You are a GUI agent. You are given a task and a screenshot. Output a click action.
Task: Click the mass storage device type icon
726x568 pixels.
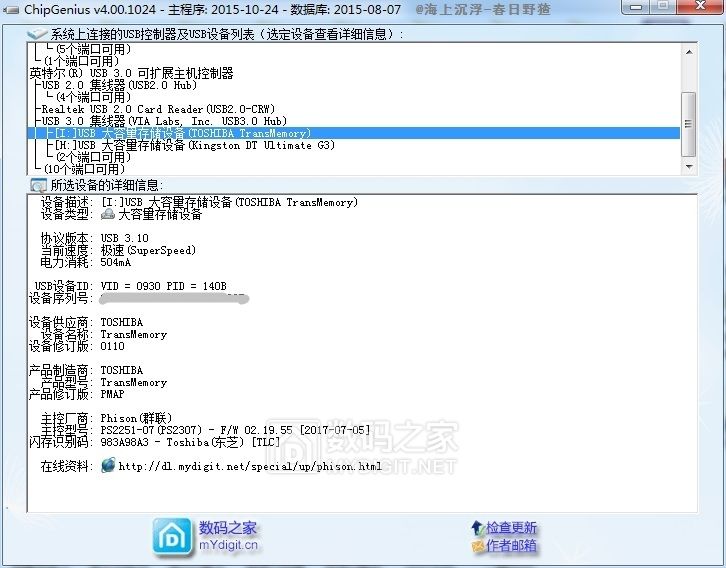point(108,214)
